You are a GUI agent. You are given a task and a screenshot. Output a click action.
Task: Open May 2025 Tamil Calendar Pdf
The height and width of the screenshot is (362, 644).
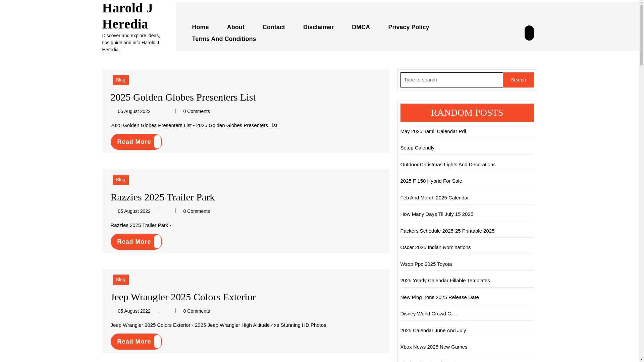coord(433,131)
